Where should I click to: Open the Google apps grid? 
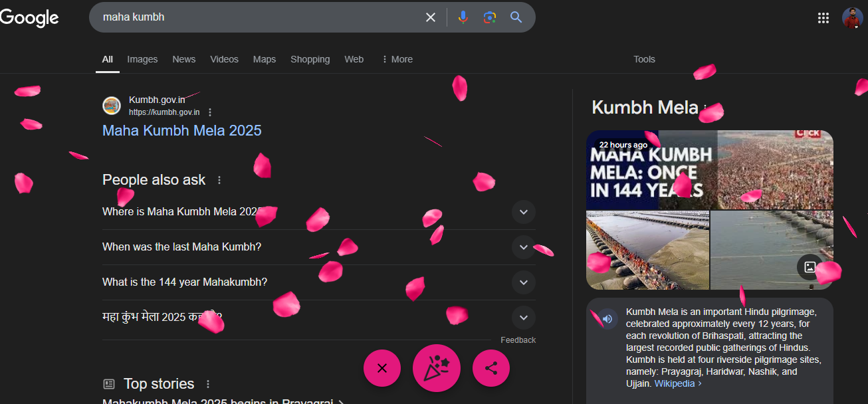point(823,18)
